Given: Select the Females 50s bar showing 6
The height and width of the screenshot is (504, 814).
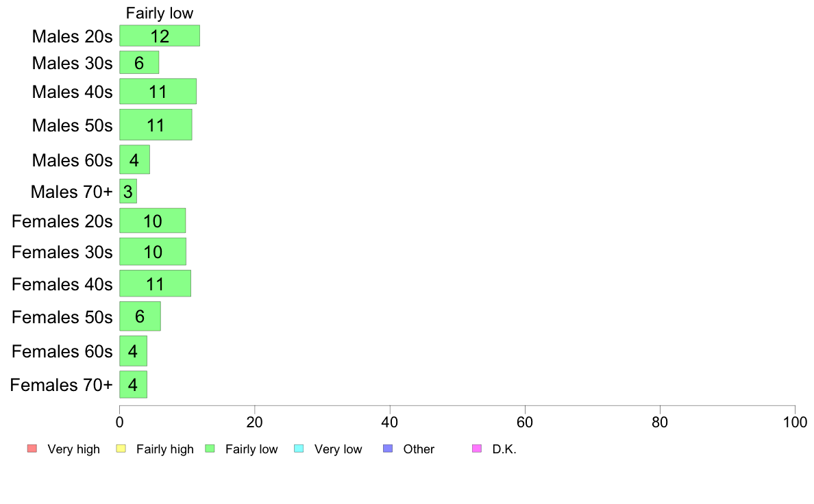Looking at the screenshot, I should [140, 316].
